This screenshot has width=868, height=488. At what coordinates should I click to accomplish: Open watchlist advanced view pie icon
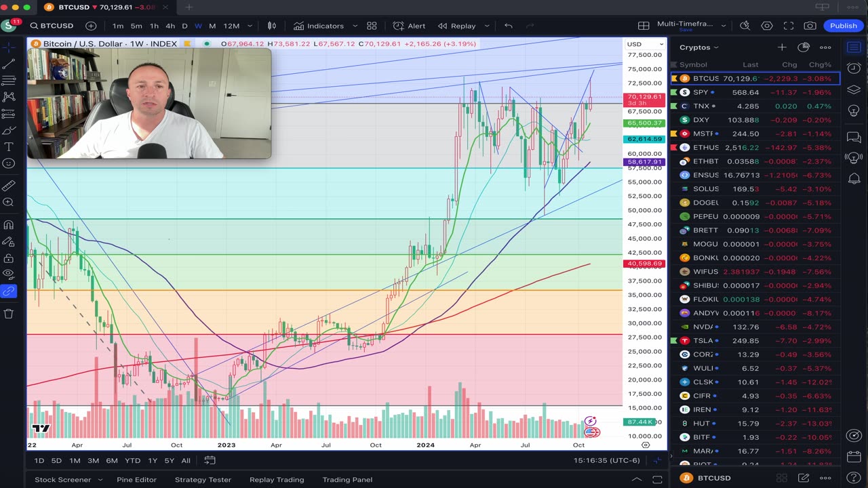(804, 47)
